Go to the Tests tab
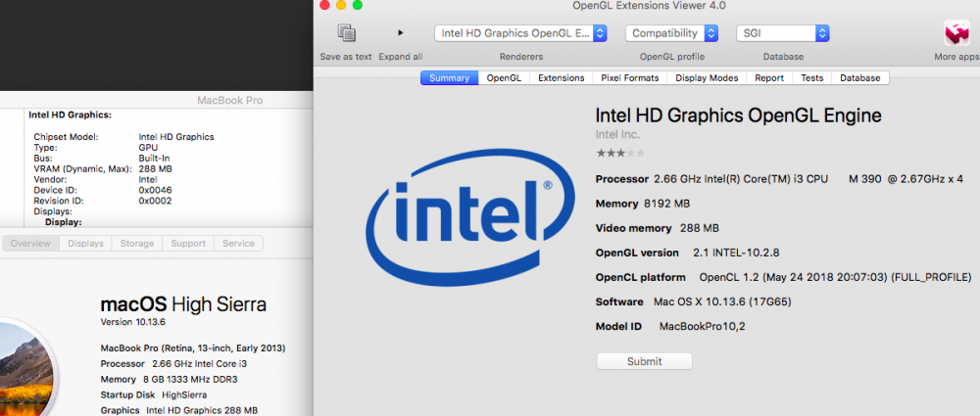980x416 pixels. [811, 78]
